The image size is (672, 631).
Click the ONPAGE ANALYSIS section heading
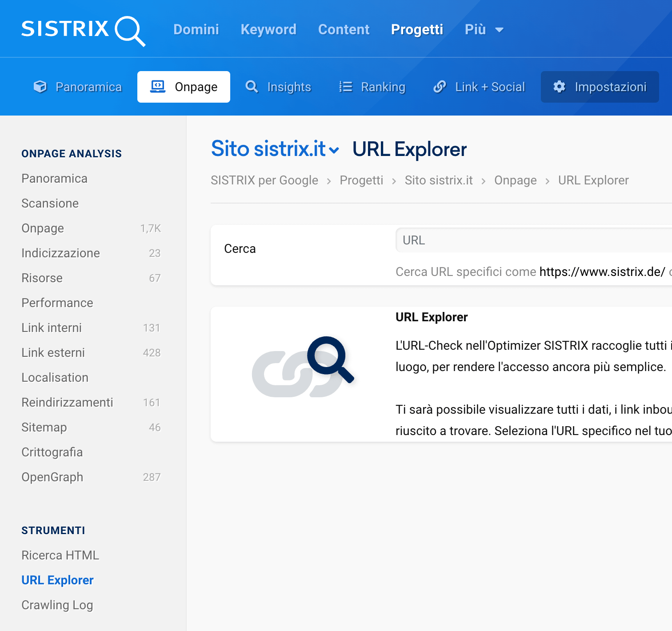coord(72,154)
